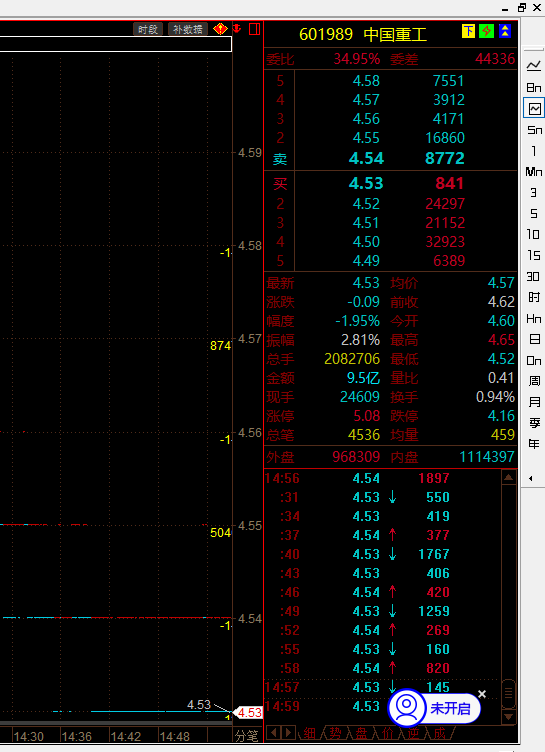
Task: Click the red-yellow diamond icon in the chart toolbar
Action: coord(220,29)
